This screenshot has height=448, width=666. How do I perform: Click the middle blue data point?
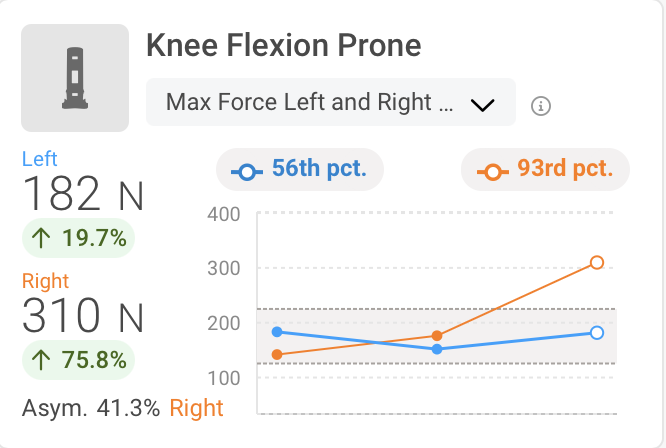point(437,349)
